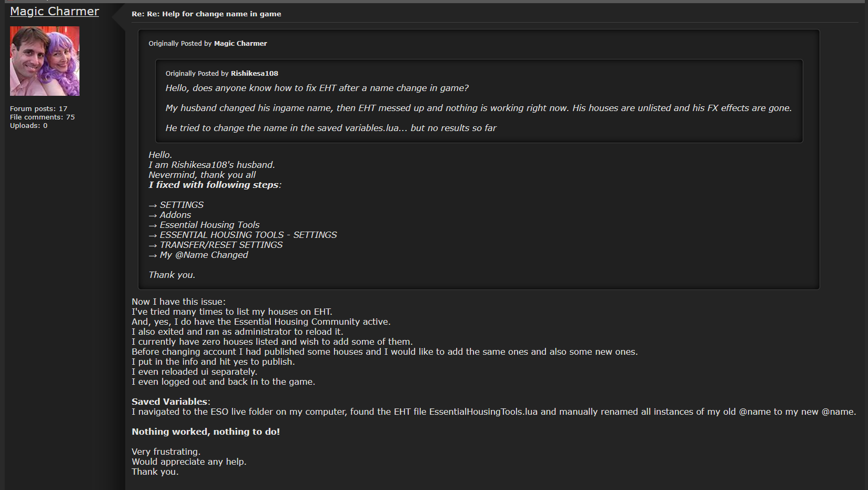
Task: Click the '→ SETTINGS' step line
Action: (x=176, y=205)
